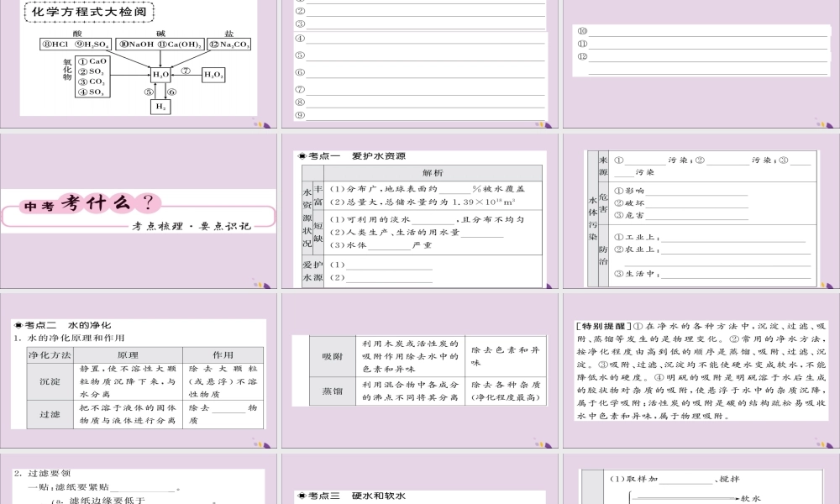The image size is (840, 504).
Task: Click the central H₂O box in the diagram
Action: 160,75
